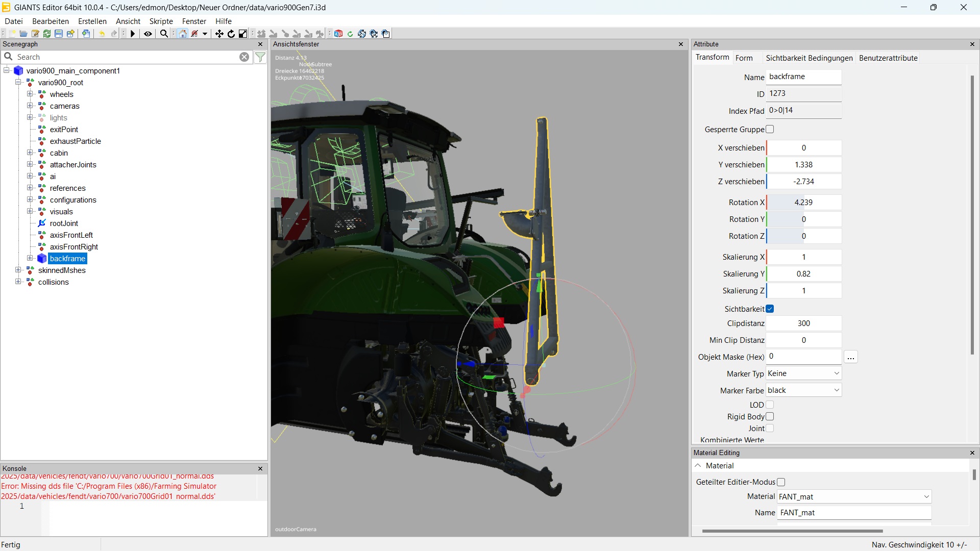Expand the wheels tree node
The width and height of the screenshot is (980, 551).
(x=30, y=94)
